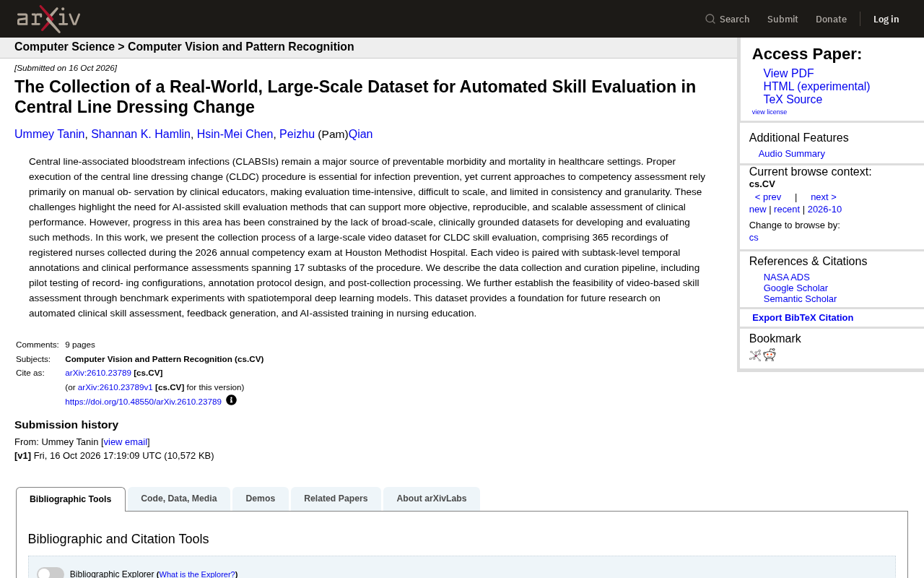This screenshot has width=924, height=578.
Task: Open Search via the magnifier icon
Action: pos(710,19)
